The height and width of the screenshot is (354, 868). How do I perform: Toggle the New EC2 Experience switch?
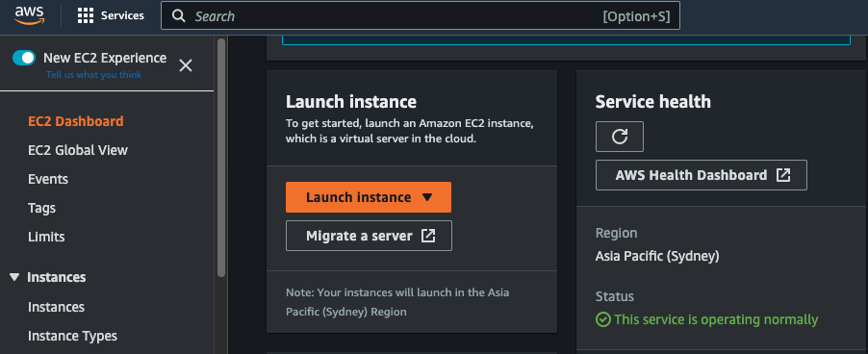click(24, 58)
